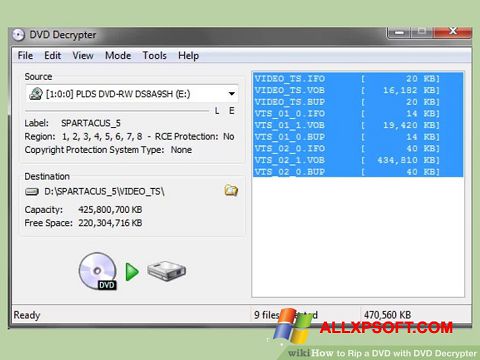Select VTS_02_1.VOB file entry

358,160
